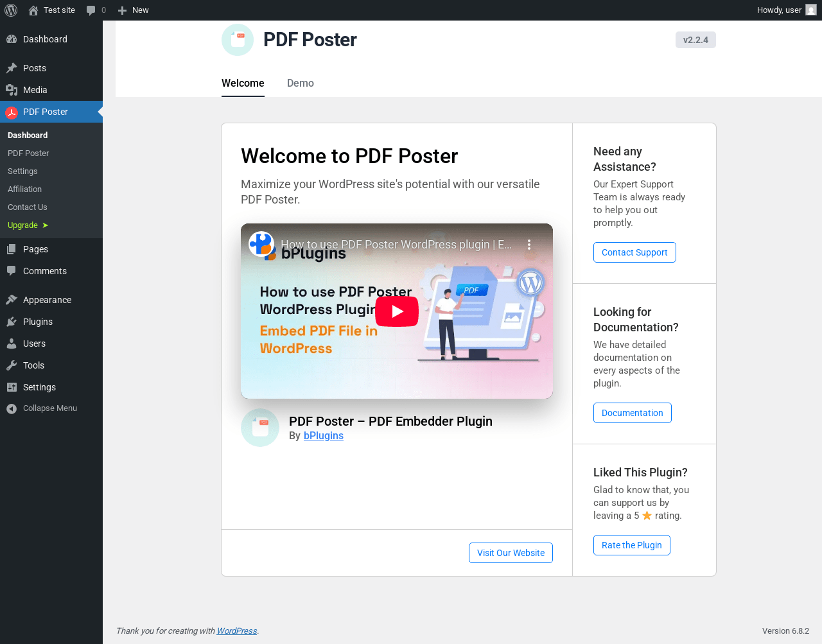Click the Collapse Menu arrow icon
Screen dimensions: 822x644
(12, 408)
